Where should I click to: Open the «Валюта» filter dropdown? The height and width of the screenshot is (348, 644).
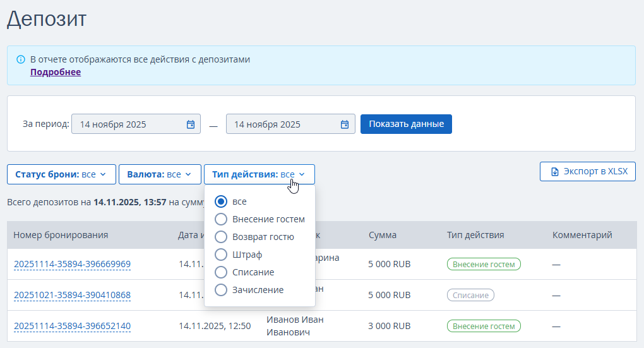159,174
